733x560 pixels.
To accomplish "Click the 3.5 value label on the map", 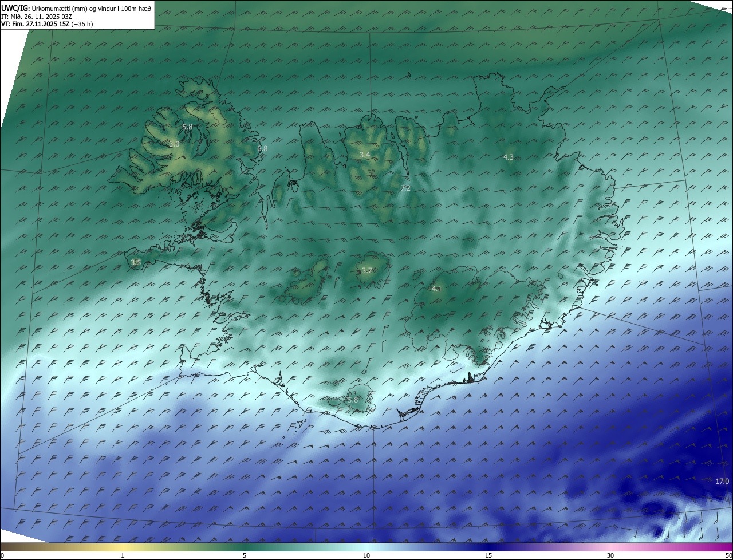I will point(136,262).
